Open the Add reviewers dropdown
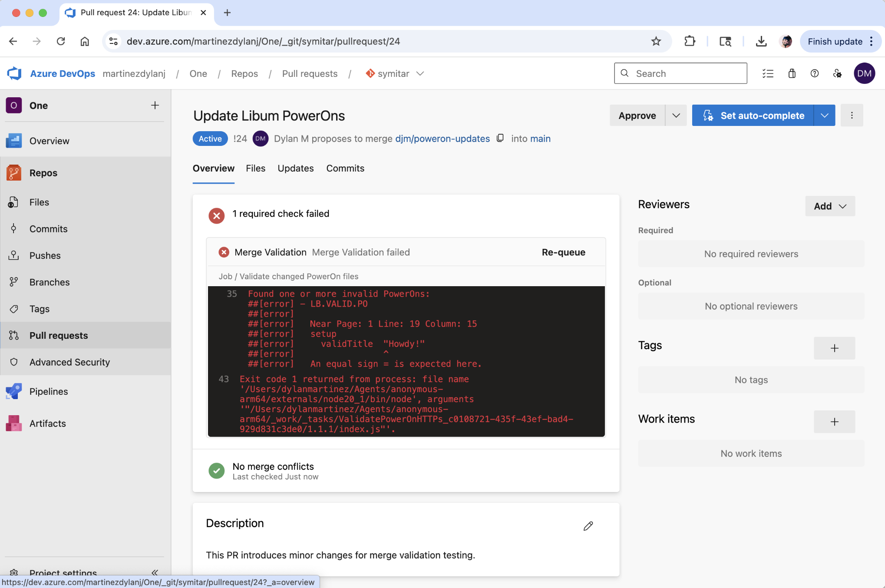This screenshot has width=885, height=588. click(830, 206)
